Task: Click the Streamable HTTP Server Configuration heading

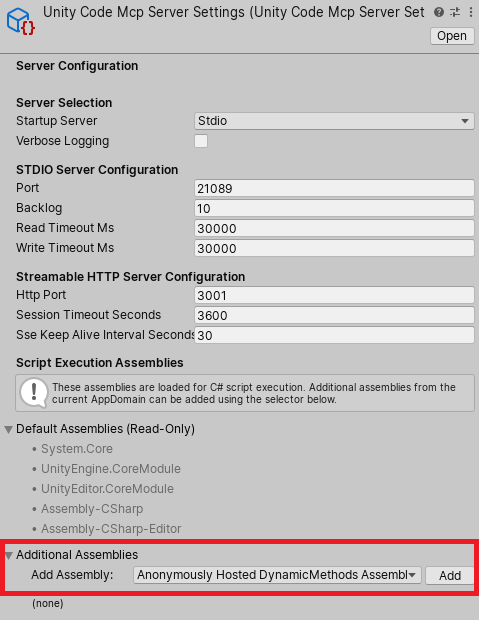Action: pyautogui.click(x=131, y=277)
